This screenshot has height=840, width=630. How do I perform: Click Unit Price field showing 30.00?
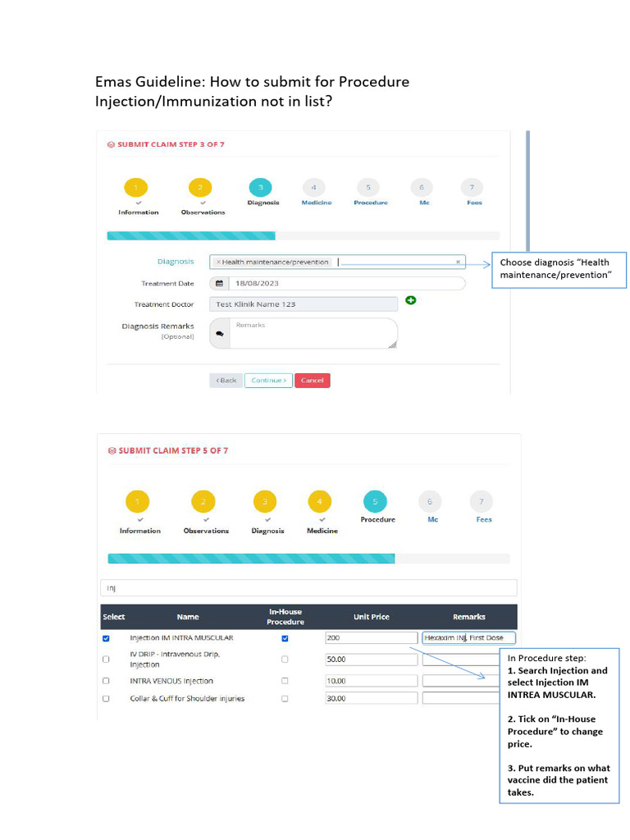372,699
